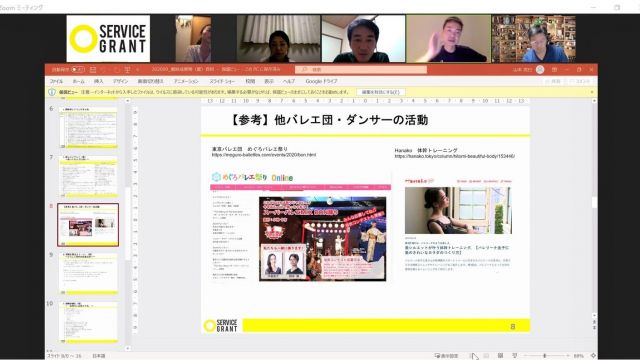Click the PowerPoint search box
The height and width of the screenshot is (360, 640).
pos(361,70)
